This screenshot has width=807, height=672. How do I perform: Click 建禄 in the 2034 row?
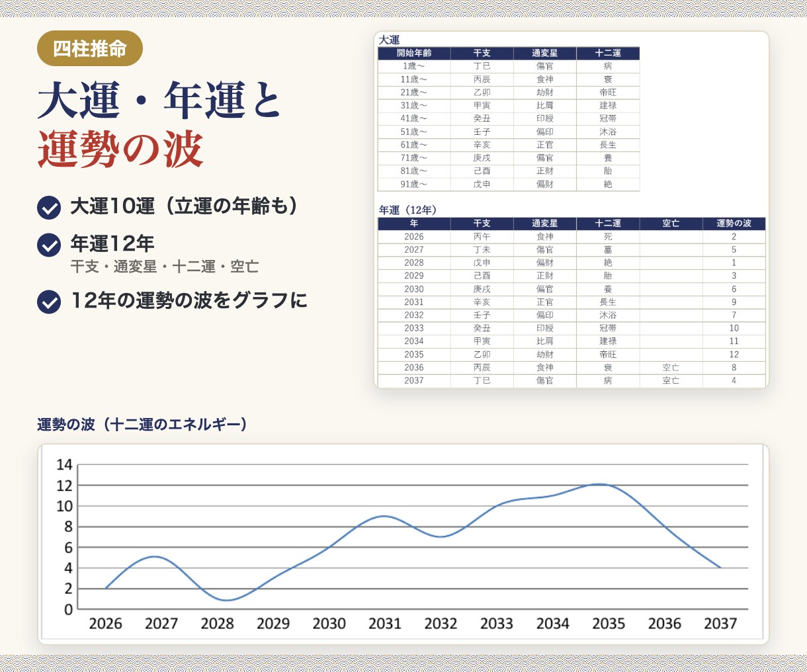pos(608,341)
